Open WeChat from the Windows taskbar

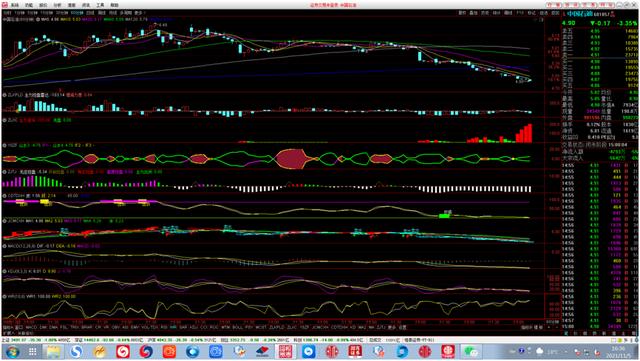[x=471, y=351]
